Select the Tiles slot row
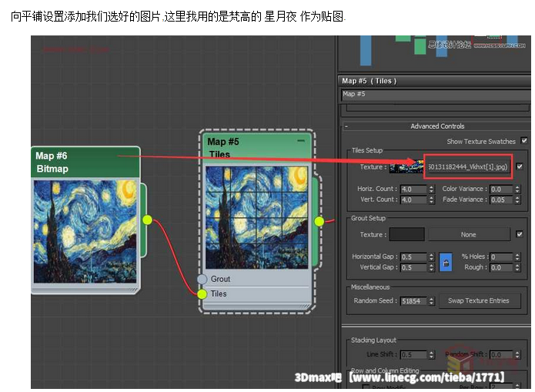Image resolution: width=535 pixels, height=392 pixels. 256,293
